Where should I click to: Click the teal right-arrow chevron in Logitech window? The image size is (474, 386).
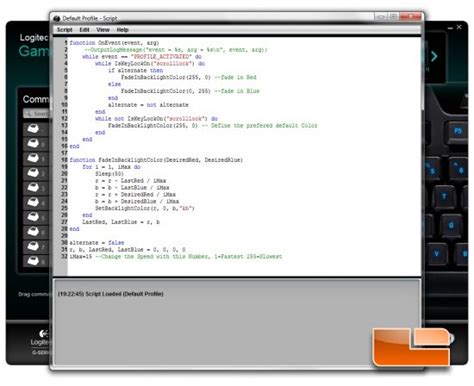(x=434, y=56)
